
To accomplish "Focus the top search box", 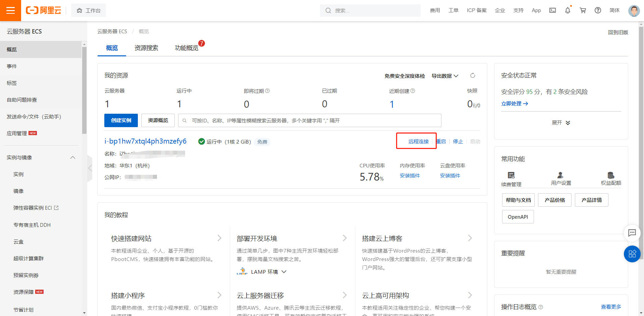I will tap(370, 10).
